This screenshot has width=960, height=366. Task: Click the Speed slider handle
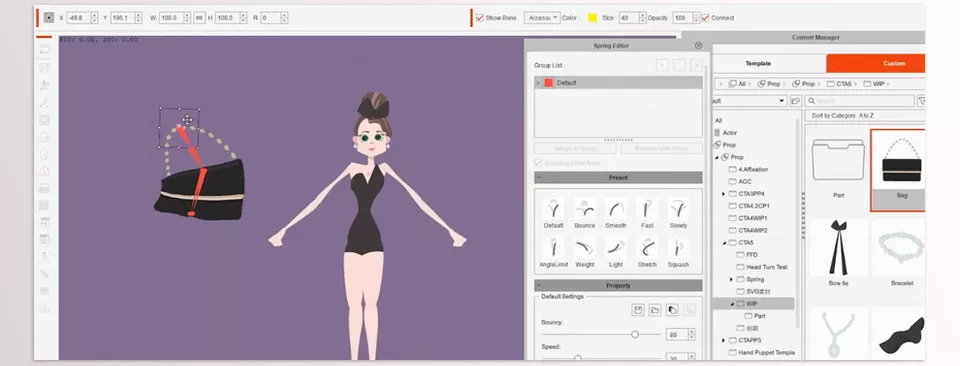577,357
